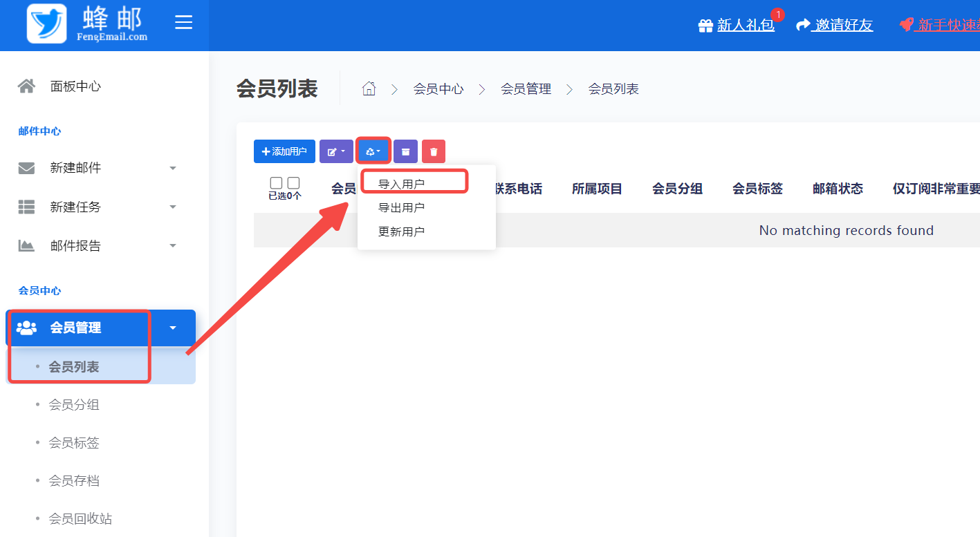Collapse the sidebar 会员管理 arrow
980x537 pixels.
pos(173,328)
